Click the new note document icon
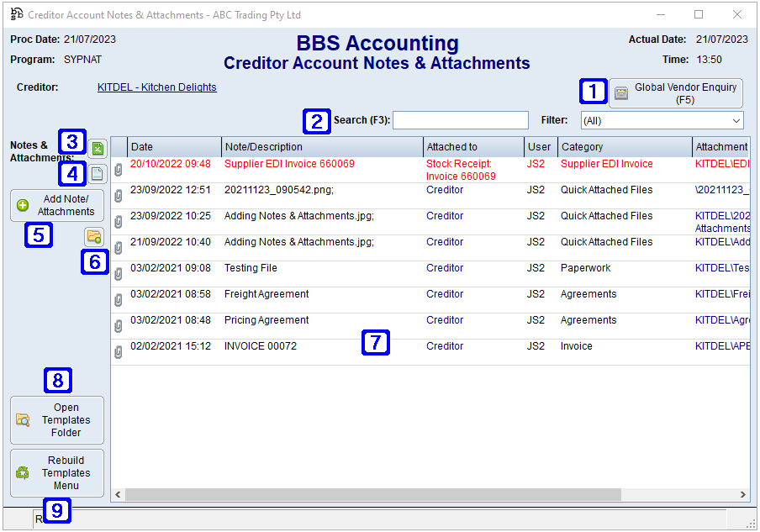760x532 pixels. (x=97, y=171)
